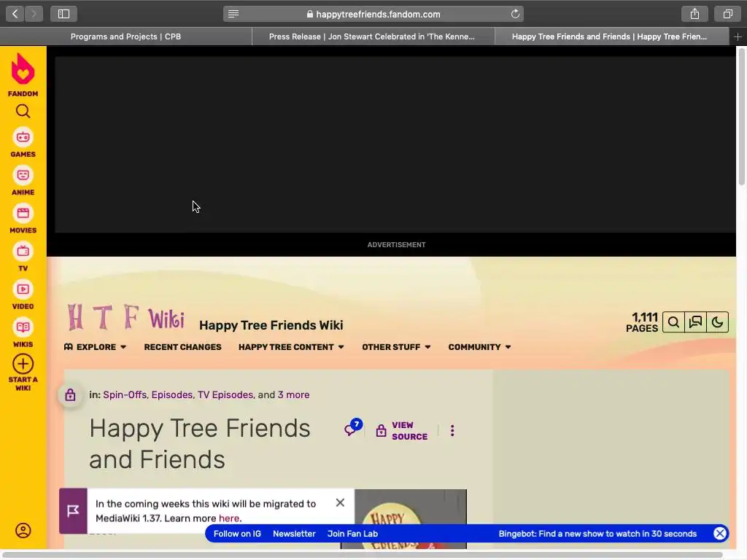
Task: Click Join Fan Lab link
Action: (352, 534)
